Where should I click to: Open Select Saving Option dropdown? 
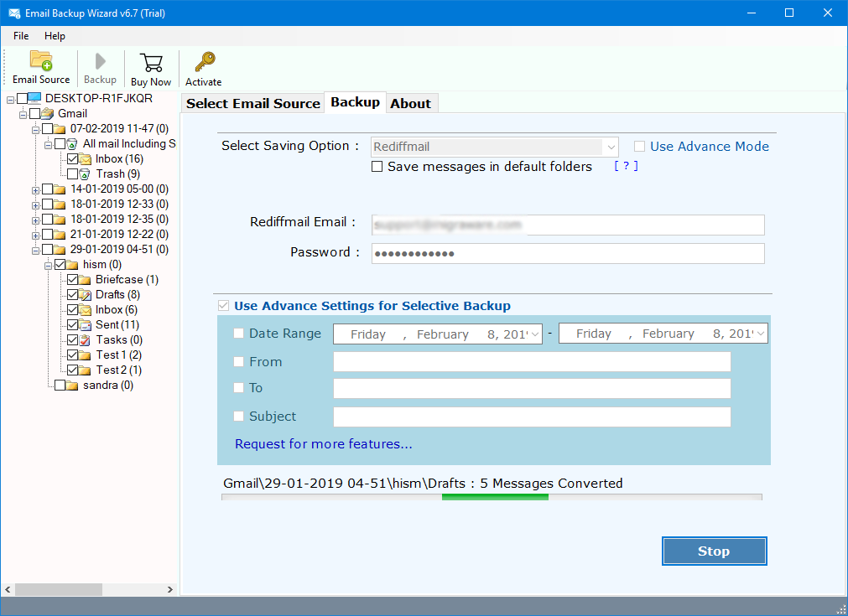(x=611, y=147)
